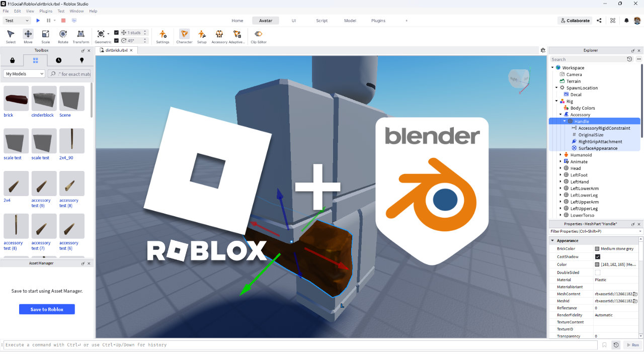
Task: Start playtest with the Play button
Action: 38,21
